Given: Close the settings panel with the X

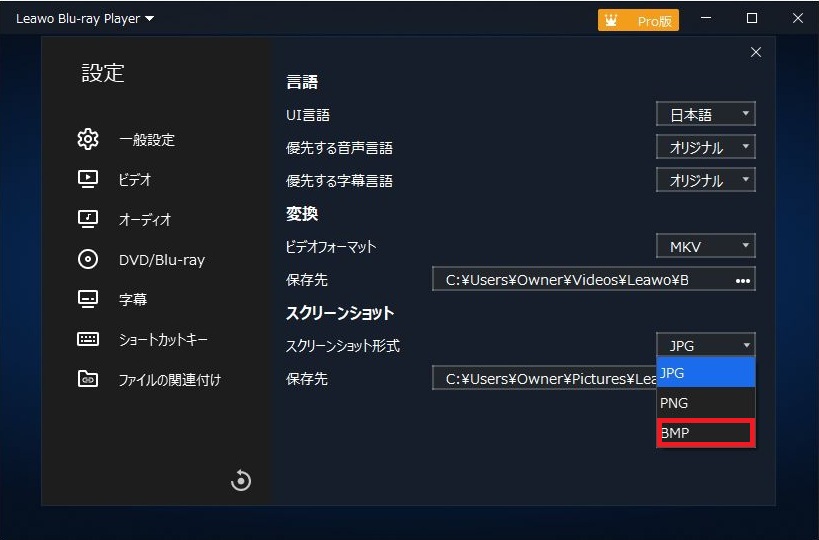Looking at the screenshot, I should (x=755, y=52).
